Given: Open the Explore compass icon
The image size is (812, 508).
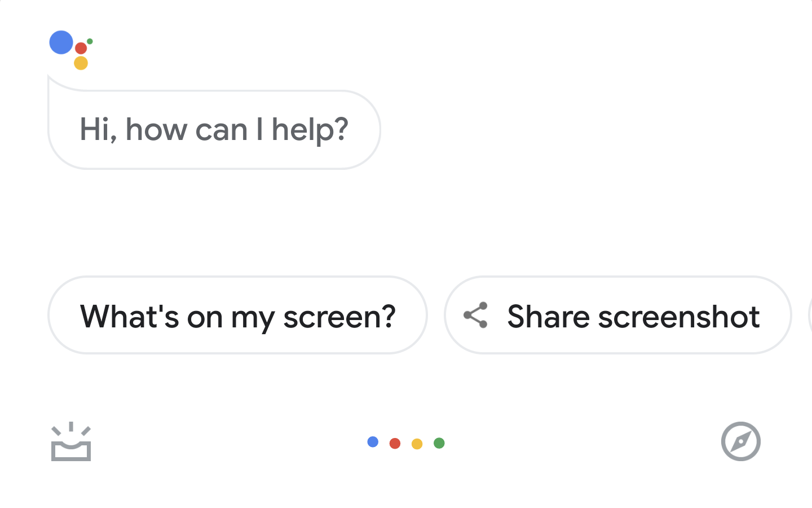Looking at the screenshot, I should point(740,441).
